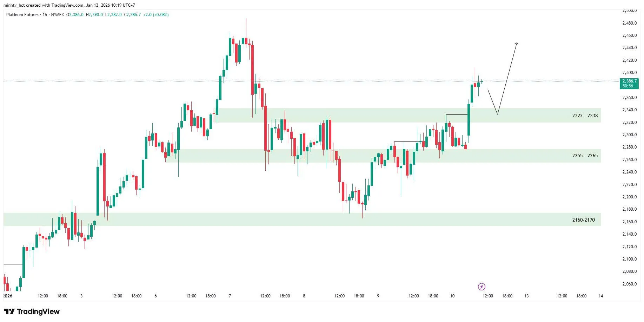The width and height of the screenshot is (644, 322).
Task: Click the current price label 2,386.7
Action: tap(629, 81)
